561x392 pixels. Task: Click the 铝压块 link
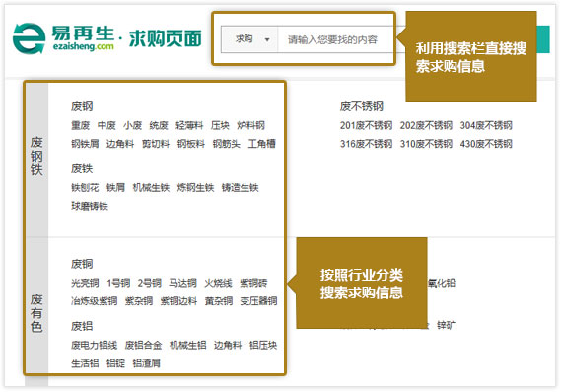[263, 345]
